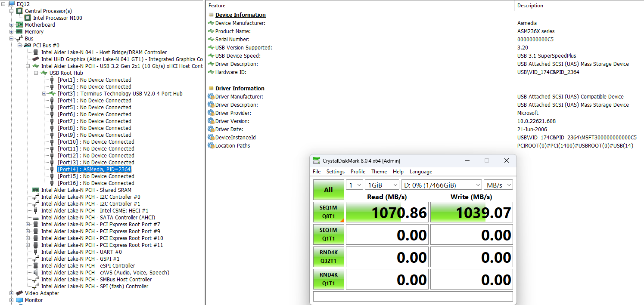Select Intel CSME: HECI #1 entry
Image resolution: width=644 pixels, height=305 pixels.
[x=95, y=210]
